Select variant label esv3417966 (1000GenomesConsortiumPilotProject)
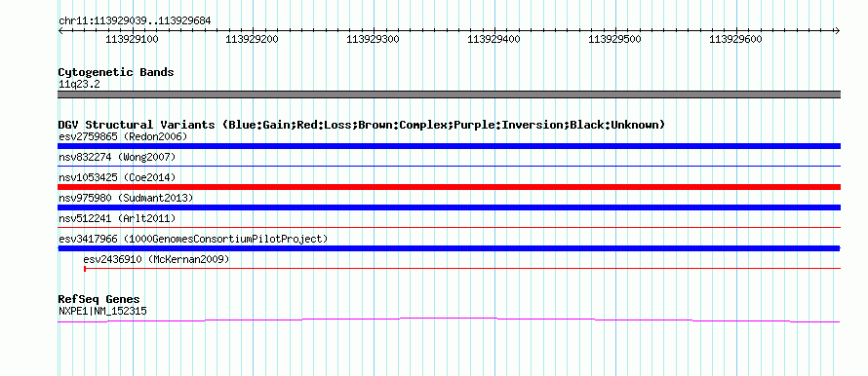The image size is (868, 376). (x=193, y=239)
